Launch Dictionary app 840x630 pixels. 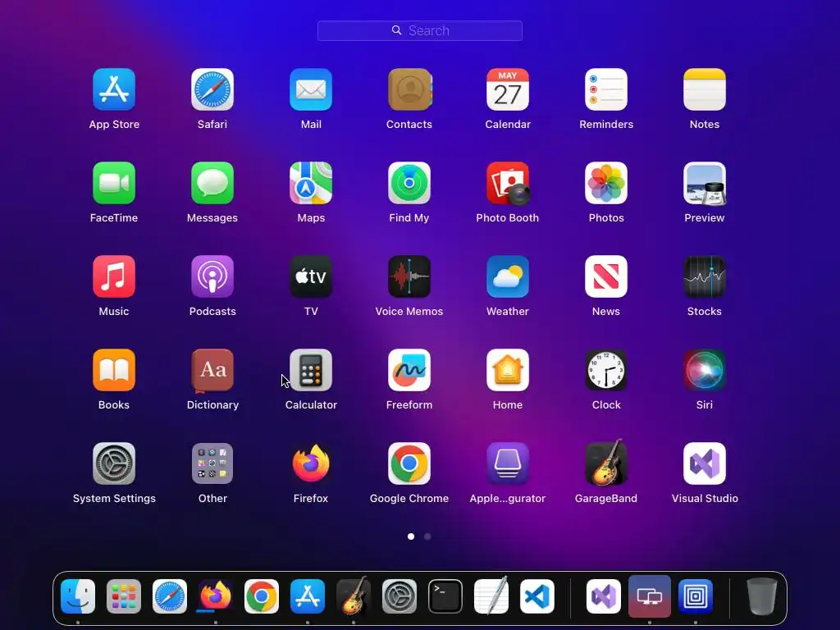click(x=212, y=370)
